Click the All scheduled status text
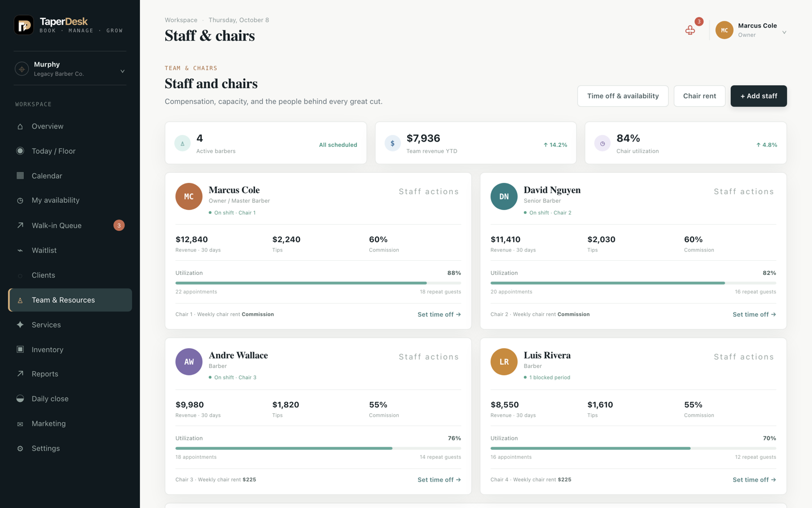 point(338,145)
